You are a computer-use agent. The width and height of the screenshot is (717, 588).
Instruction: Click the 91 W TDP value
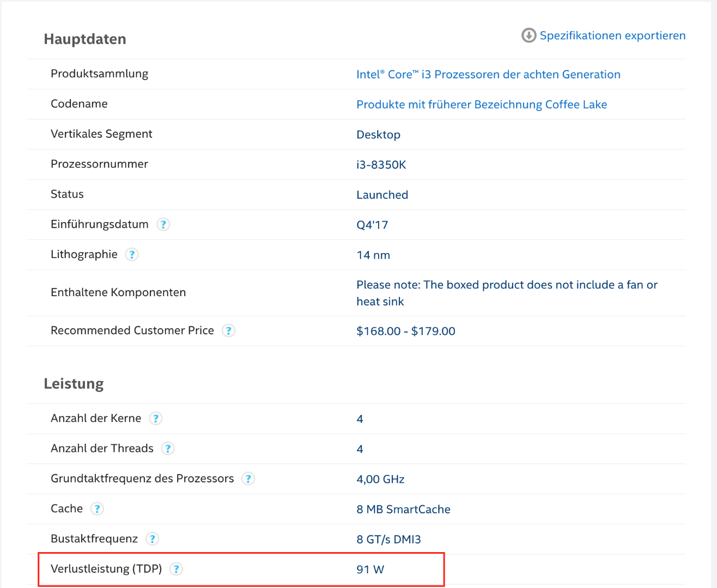tap(370, 569)
